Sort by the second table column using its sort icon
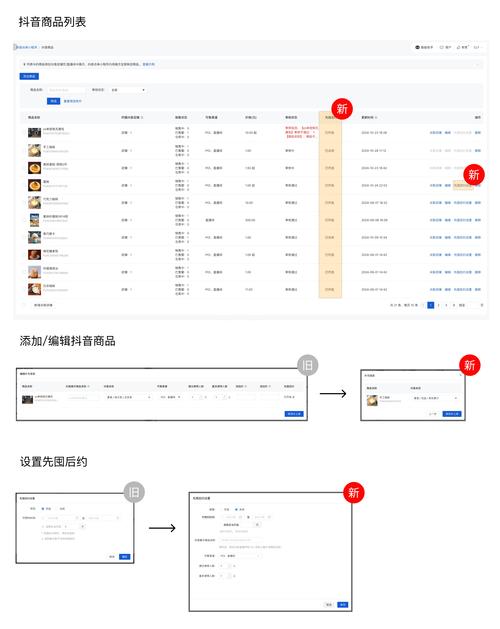 [142, 118]
